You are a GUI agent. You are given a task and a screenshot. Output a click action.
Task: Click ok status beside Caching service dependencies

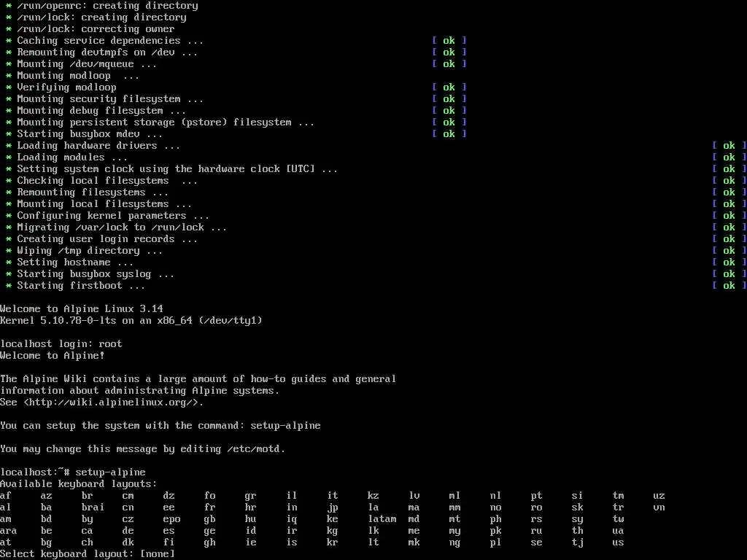tap(449, 41)
